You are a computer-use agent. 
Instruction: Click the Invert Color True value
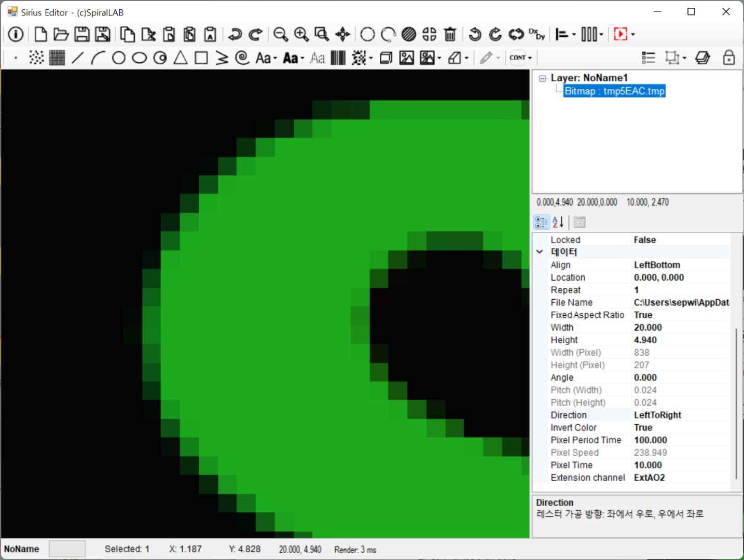tap(681, 428)
